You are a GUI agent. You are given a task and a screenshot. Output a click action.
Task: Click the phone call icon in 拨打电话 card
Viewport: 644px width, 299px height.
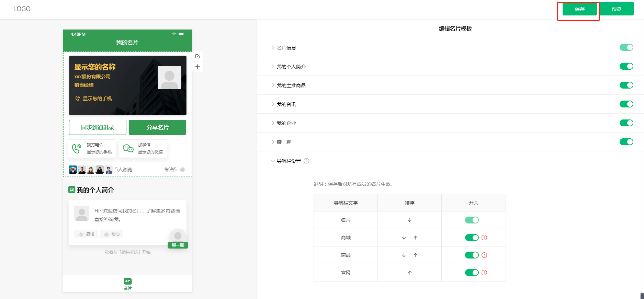77,148
